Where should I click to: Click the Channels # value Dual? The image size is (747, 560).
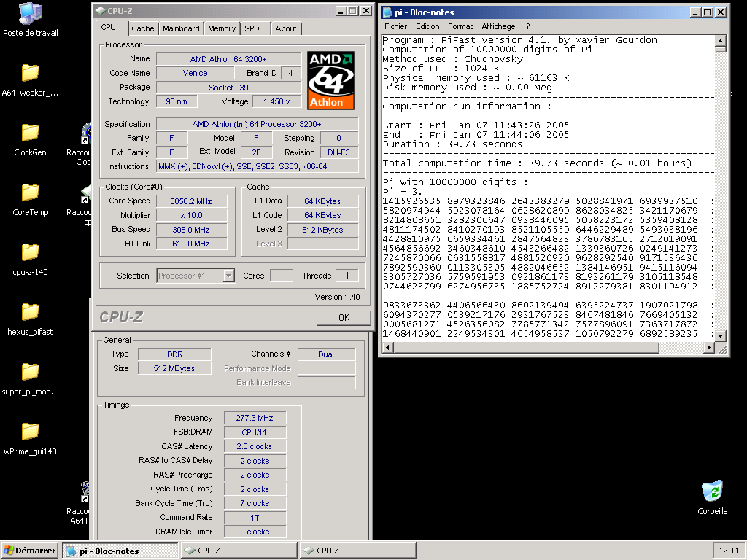tap(326, 354)
